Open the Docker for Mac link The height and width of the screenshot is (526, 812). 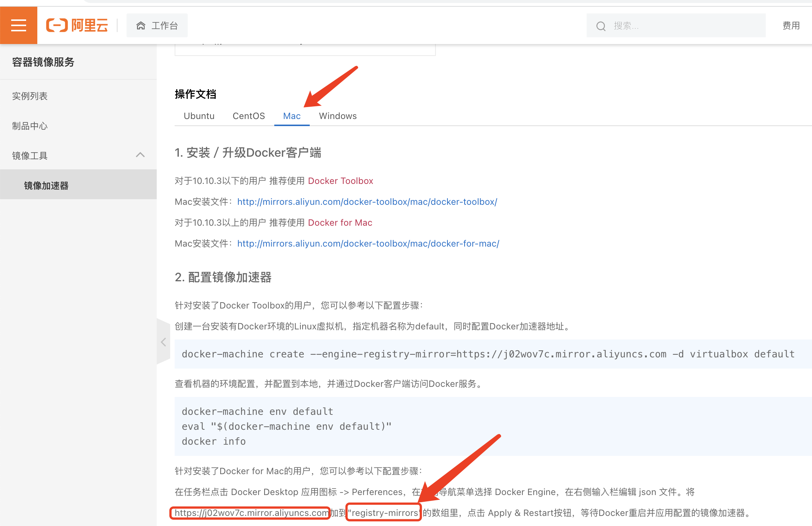340,223
